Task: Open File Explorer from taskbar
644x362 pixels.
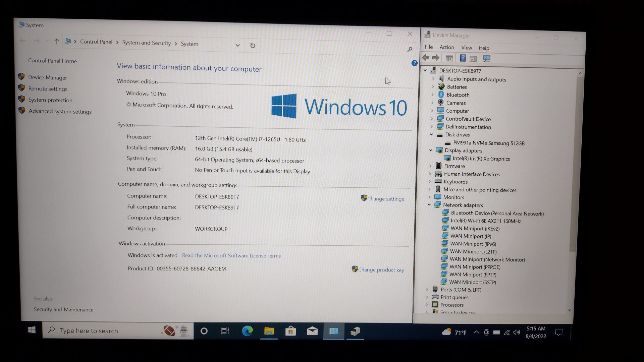Action: pyautogui.click(x=269, y=331)
